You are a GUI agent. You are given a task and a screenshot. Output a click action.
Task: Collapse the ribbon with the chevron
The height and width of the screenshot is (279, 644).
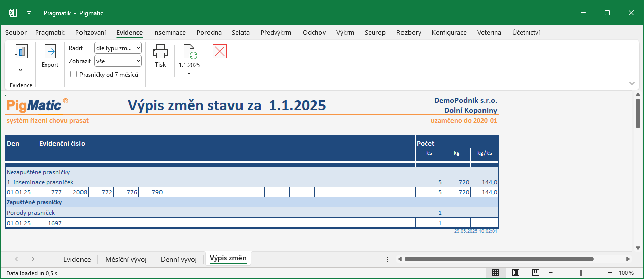tap(632, 83)
